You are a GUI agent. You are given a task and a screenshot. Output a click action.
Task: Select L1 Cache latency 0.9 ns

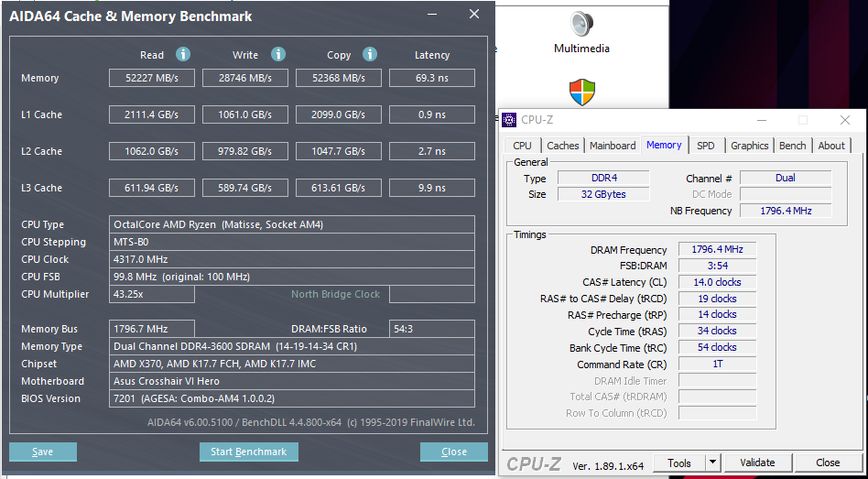[432, 114]
